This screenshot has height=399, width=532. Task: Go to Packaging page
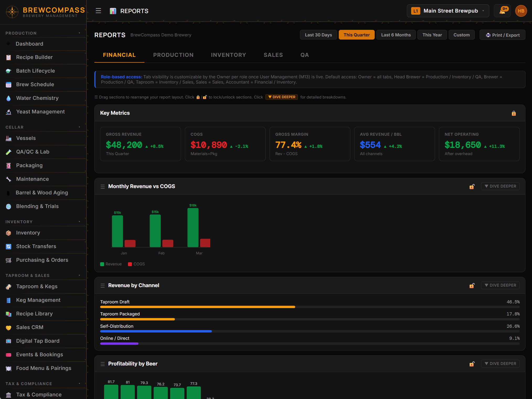pos(43,165)
